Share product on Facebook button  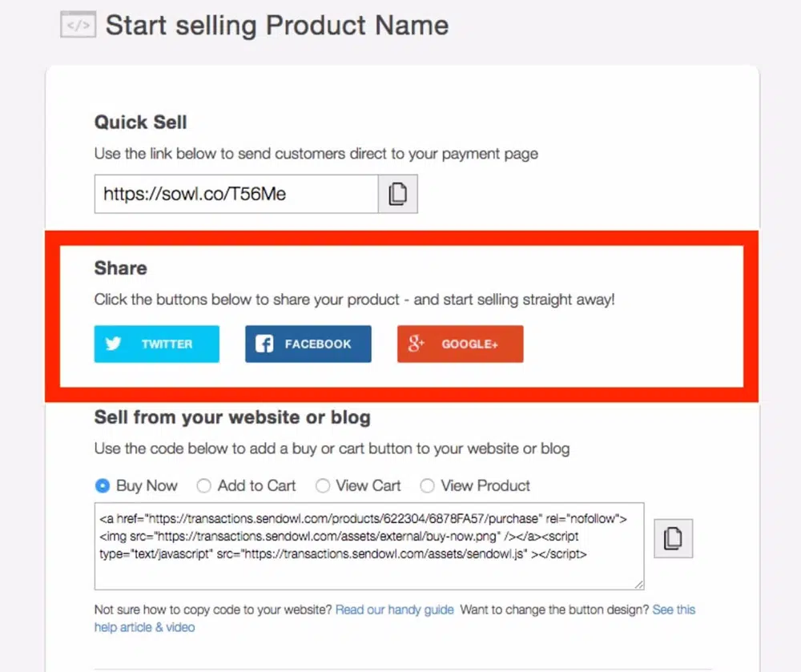click(308, 344)
